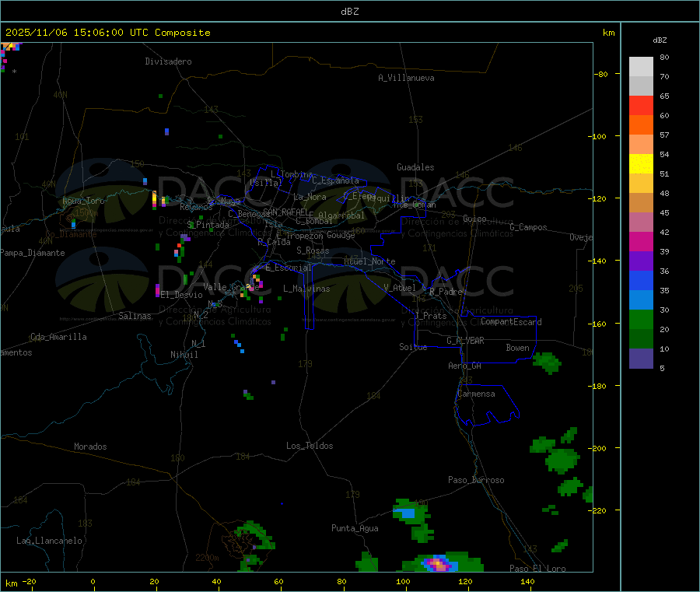The height and width of the screenshot is (592, 700).
Task: Click the Soitue map label
Action: pyautogui.click(x=413, y=347)
